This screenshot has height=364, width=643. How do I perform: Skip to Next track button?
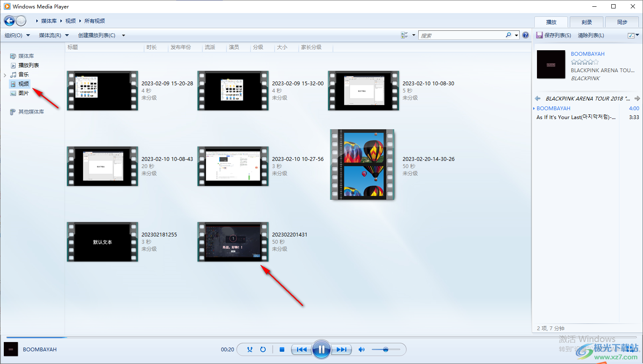[341, 350]
